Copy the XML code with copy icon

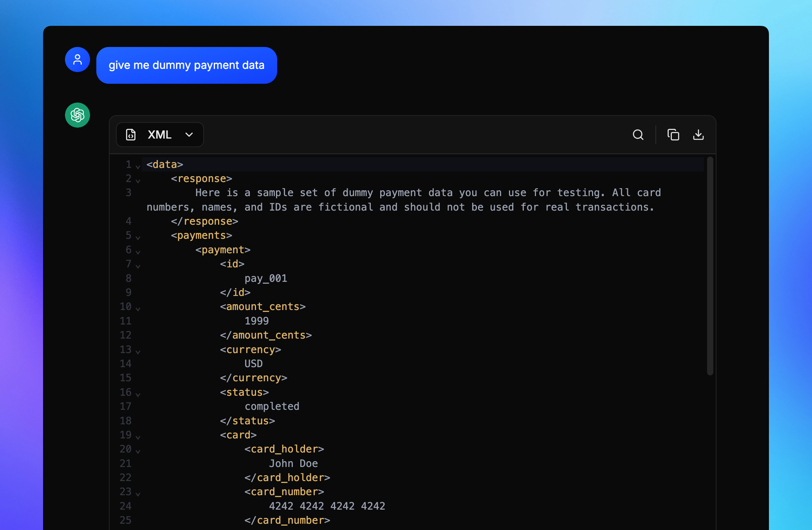[x=673, y=135]
